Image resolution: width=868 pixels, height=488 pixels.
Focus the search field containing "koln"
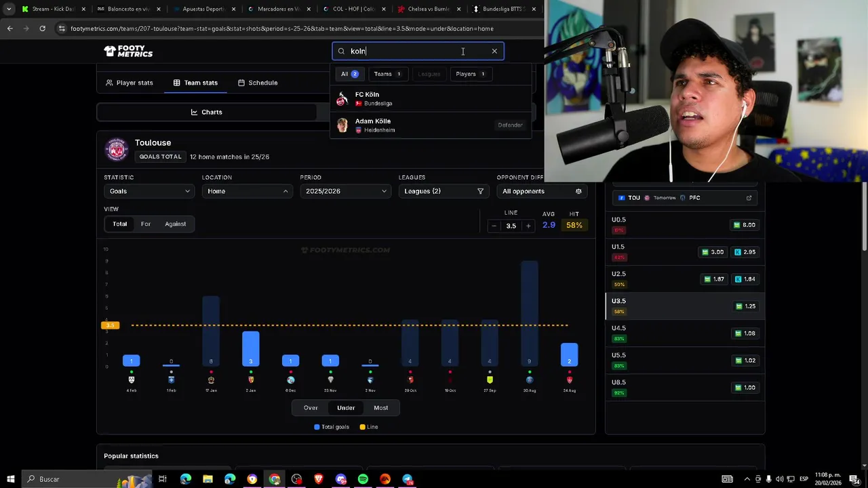point(418,52)
